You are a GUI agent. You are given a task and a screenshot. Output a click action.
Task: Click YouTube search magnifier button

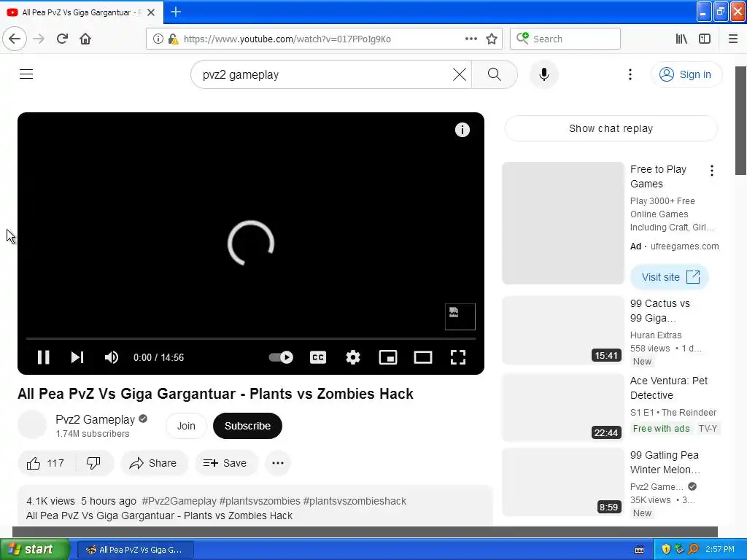[x=494, y=74]
